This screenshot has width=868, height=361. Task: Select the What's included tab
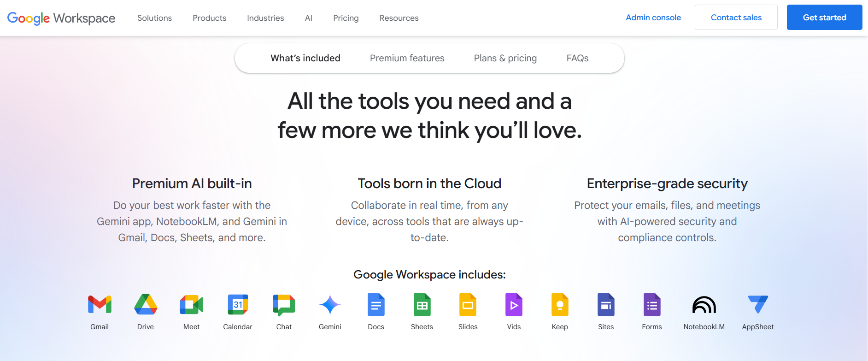pyautogui.click(x=305, y=58)
